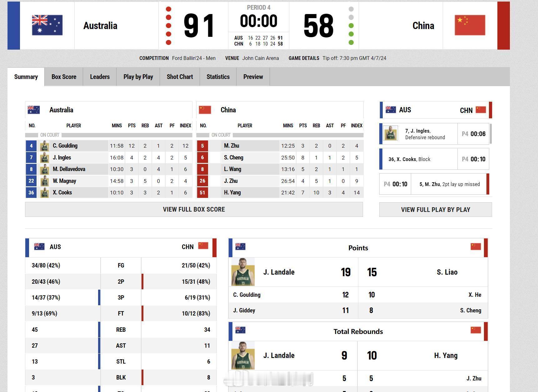Go to the Statistics tab
This screenshot has height=392, width=538.
click(218, 77)
